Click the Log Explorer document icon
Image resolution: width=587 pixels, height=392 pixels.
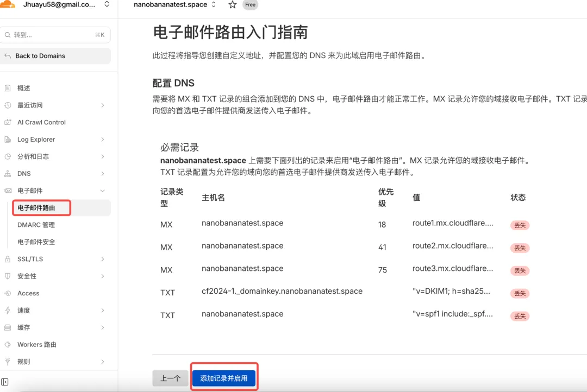point(8,140)
